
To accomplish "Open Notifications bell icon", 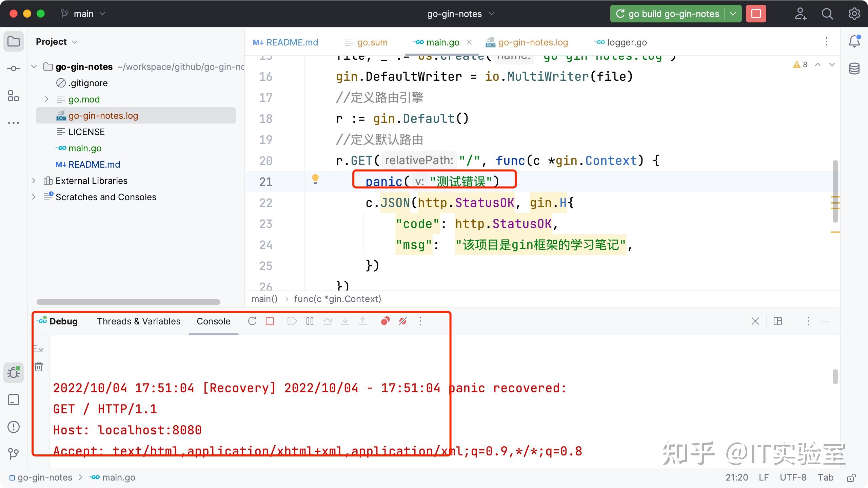I will [854, 41].
